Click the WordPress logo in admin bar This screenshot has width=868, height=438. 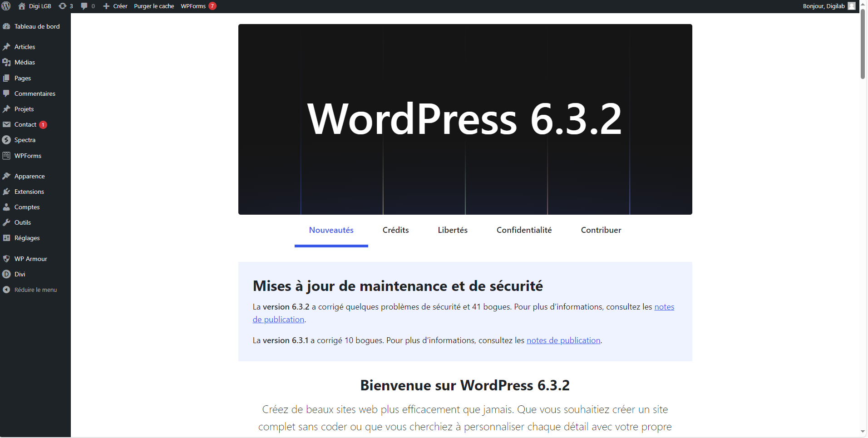(x=6, y=6)
